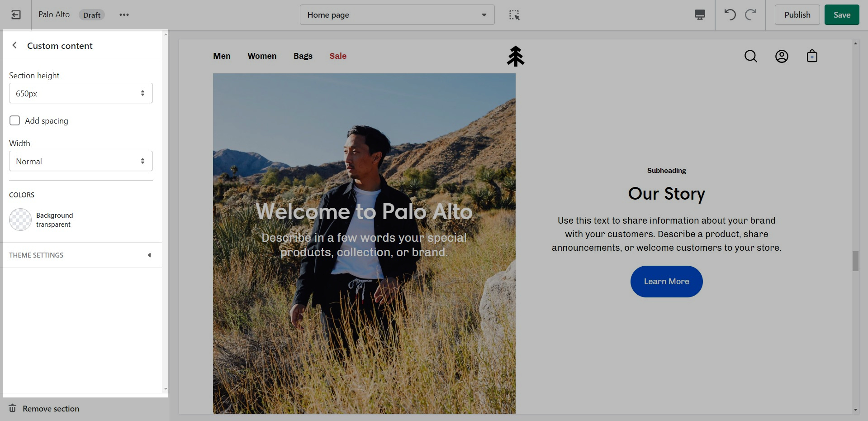Expand the Theme Settings section

pos(81,255)
